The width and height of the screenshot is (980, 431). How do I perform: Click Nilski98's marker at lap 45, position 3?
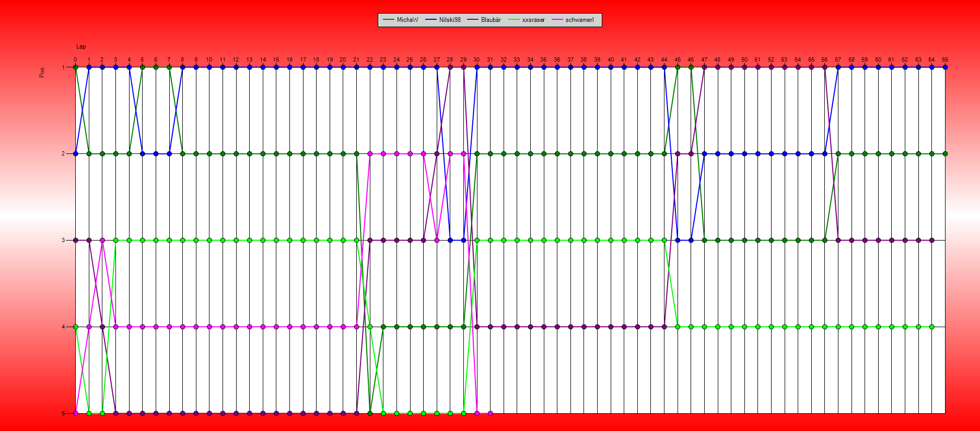(678, 241)
